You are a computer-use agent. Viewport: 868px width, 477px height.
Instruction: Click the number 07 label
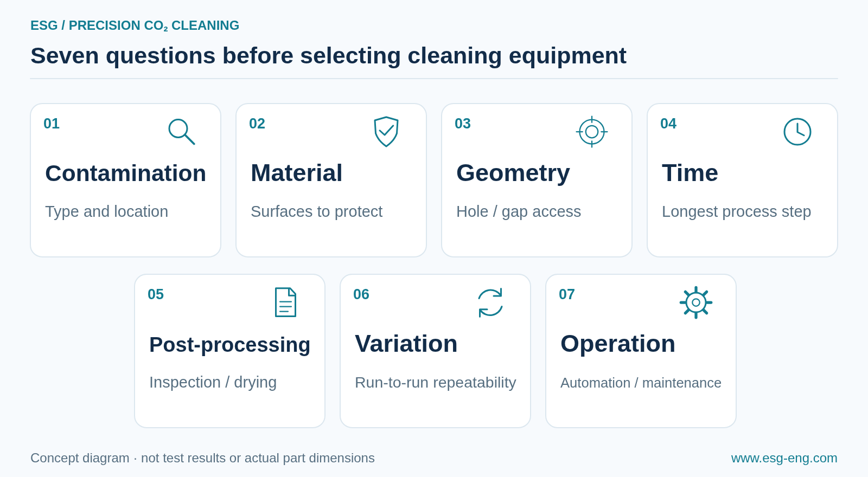click(x=567, y=294)
